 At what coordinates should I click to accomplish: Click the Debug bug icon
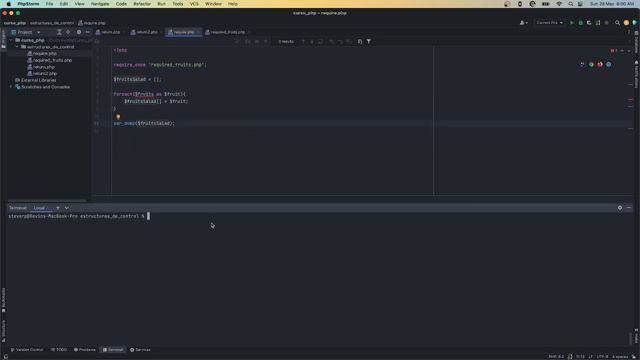tap(580, 23)
